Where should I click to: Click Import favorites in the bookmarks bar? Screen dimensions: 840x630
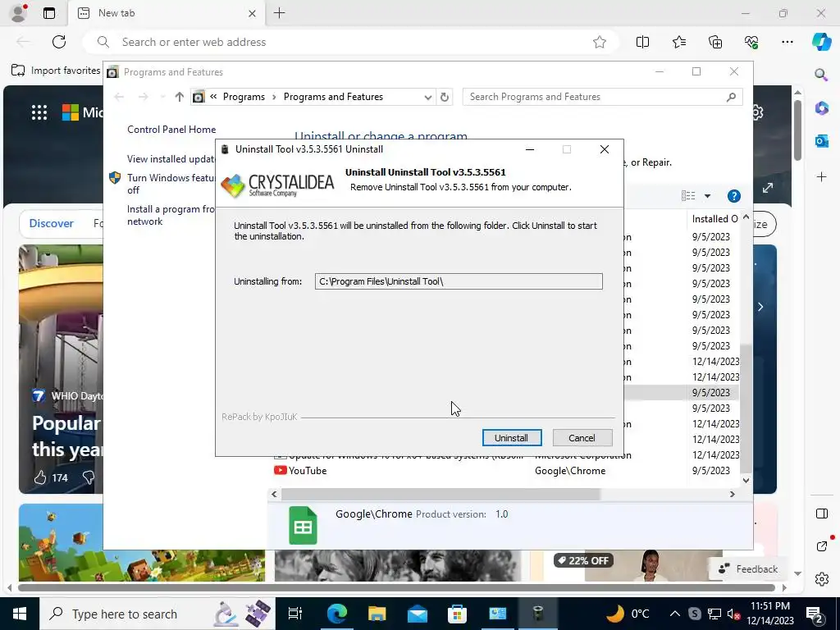tap(57, 71)
